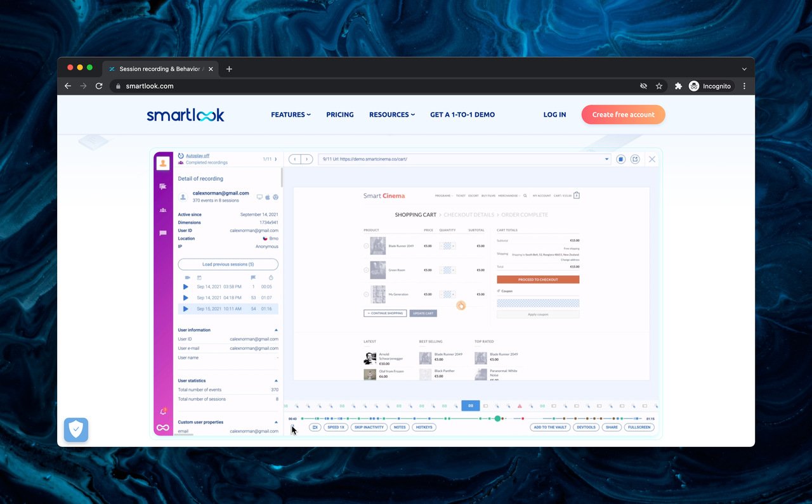Open GET A 1-TO-1 DEMO
812x504 pixels.
(x=462, y=115)
